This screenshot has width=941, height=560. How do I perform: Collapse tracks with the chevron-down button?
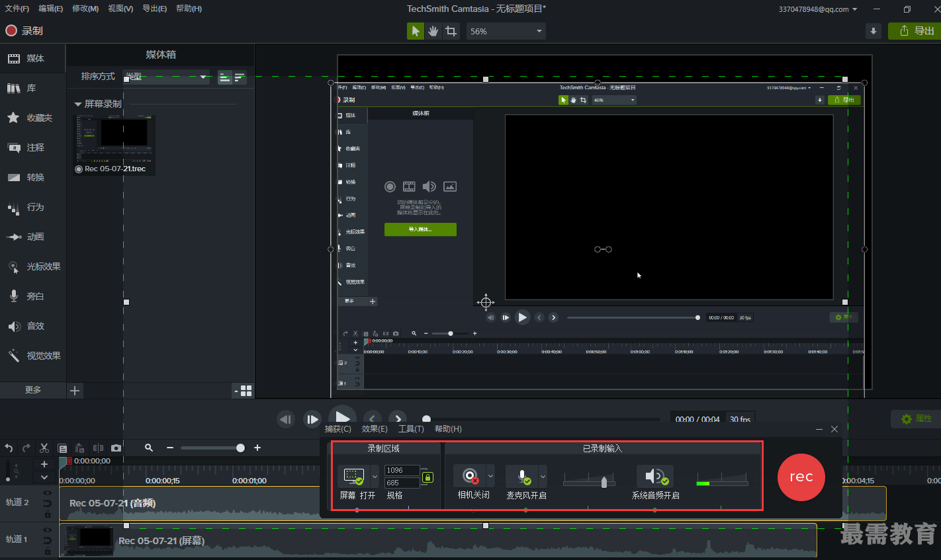click(44, 477)
